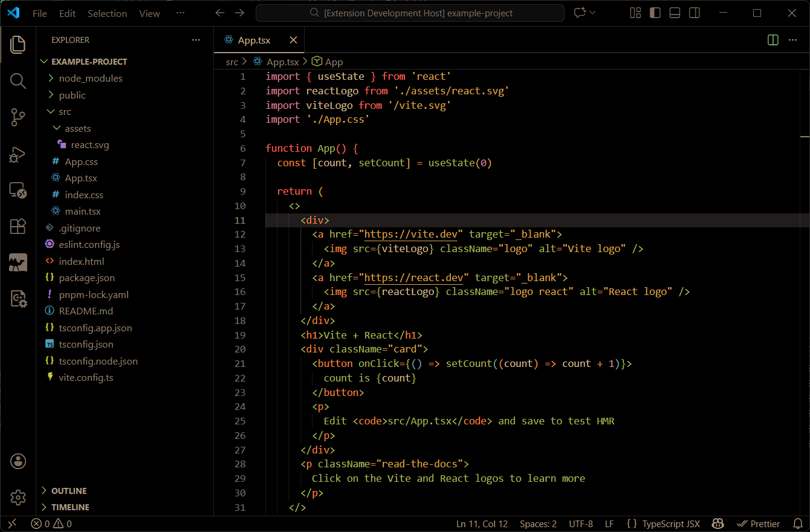Open the File menu

pos(40,13)
